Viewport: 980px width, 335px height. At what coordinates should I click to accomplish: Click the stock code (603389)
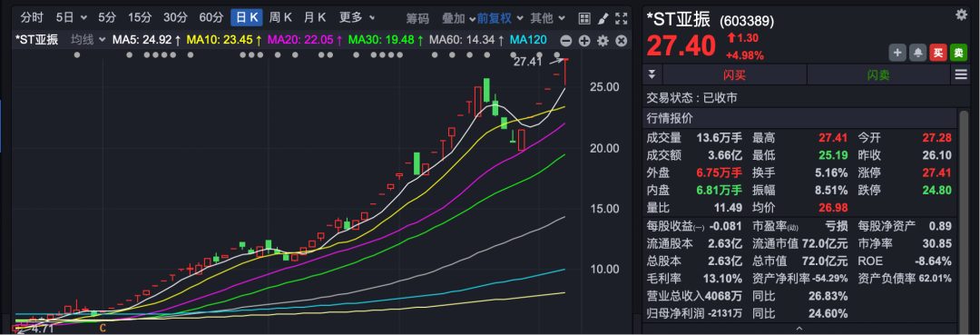[747, 21]
